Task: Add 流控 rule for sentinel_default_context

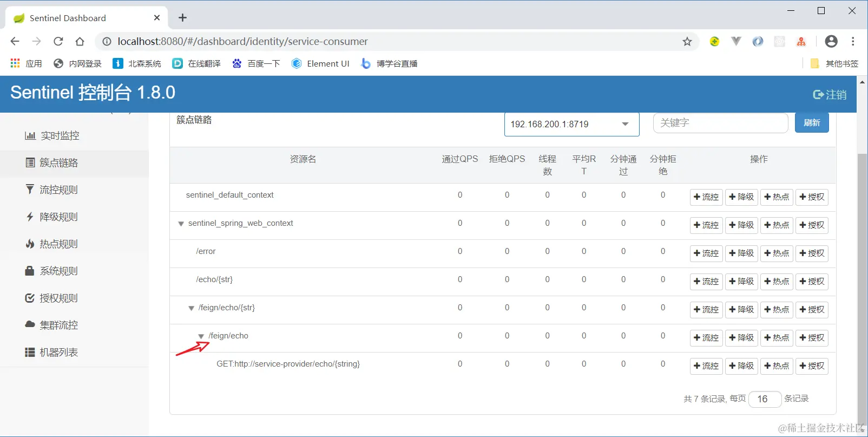Action: 706,197
